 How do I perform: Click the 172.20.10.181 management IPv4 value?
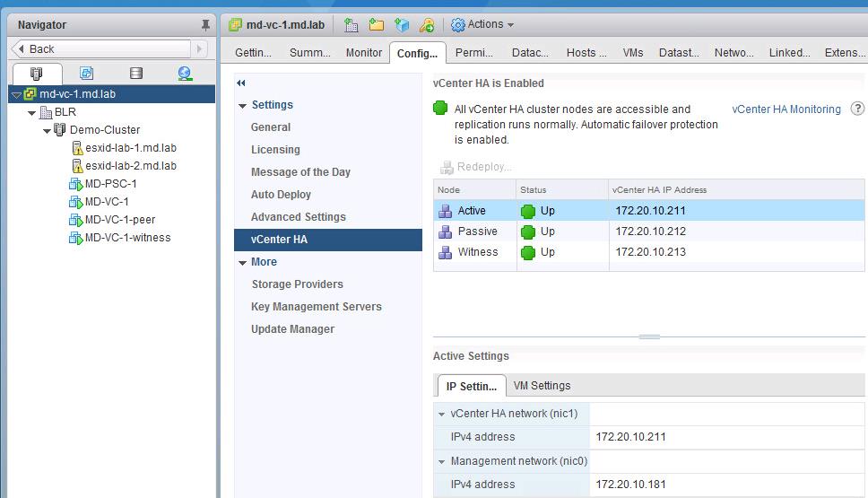[630, 485]
